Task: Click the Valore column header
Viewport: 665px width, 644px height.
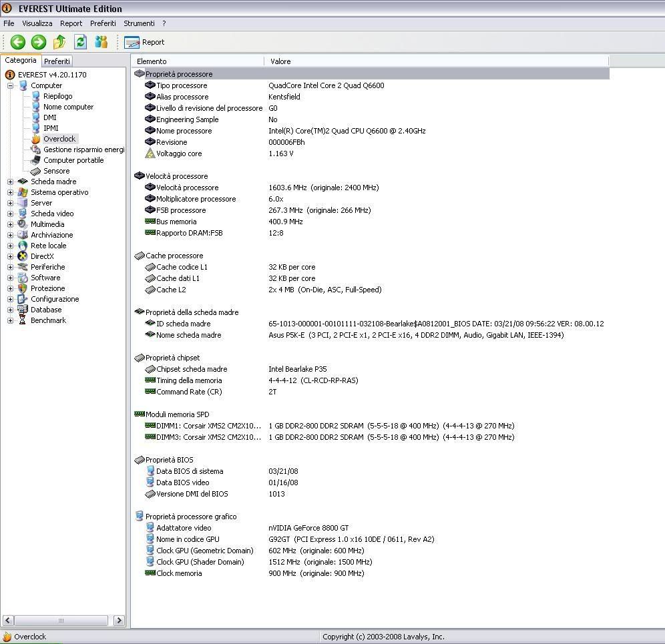Action: [280, 61]
